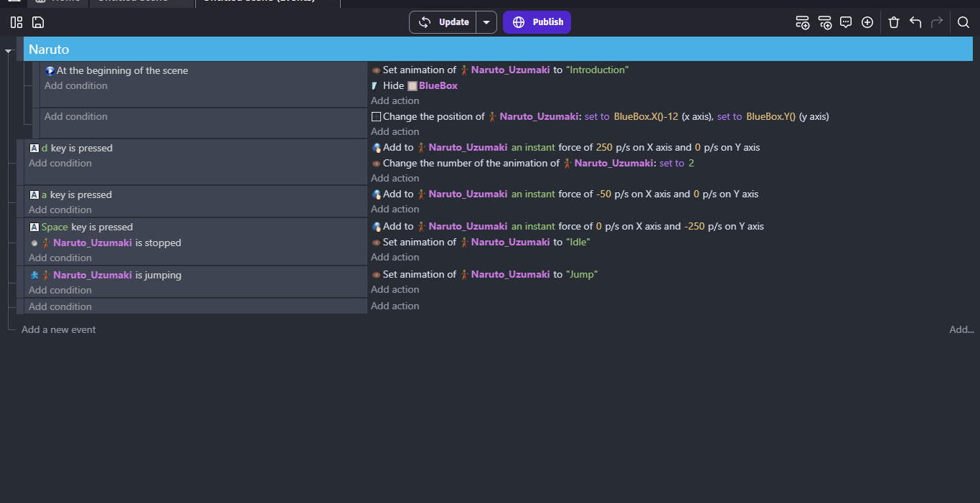Image resolution: width=980 pixels, height=503 pixels.
Task: Add condition below At the beginning of the scene
Action: tap(76, 85)
